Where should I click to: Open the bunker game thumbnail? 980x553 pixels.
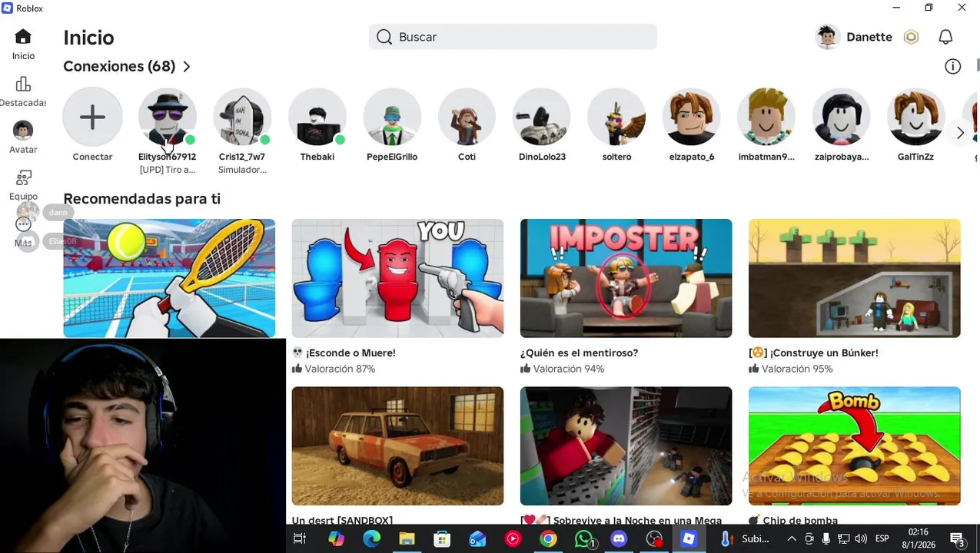click(854, 278)
